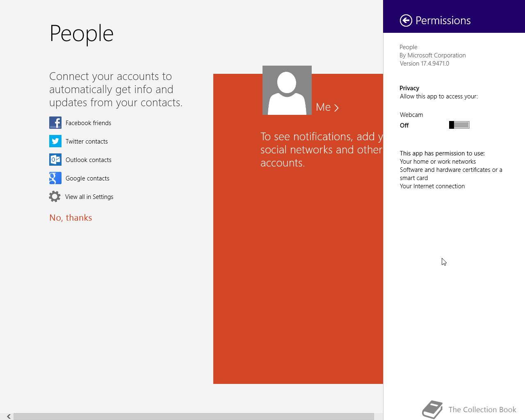Click the scrollbar left arrow

(x=8, y=416)
